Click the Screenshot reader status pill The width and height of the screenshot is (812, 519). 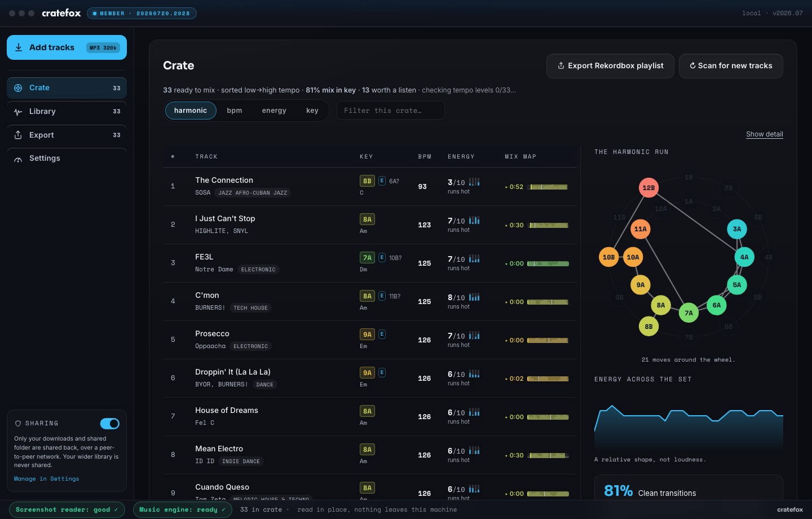click(x=67, y=509)
